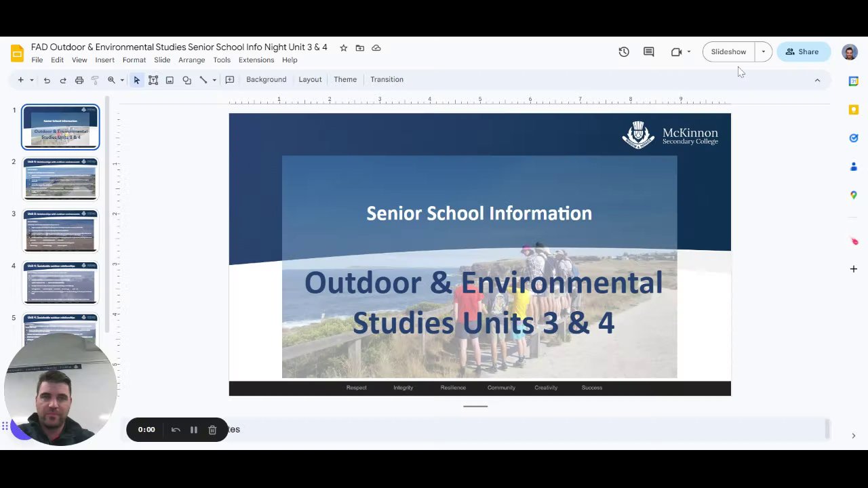Open the Google Slides home logo

17,54
